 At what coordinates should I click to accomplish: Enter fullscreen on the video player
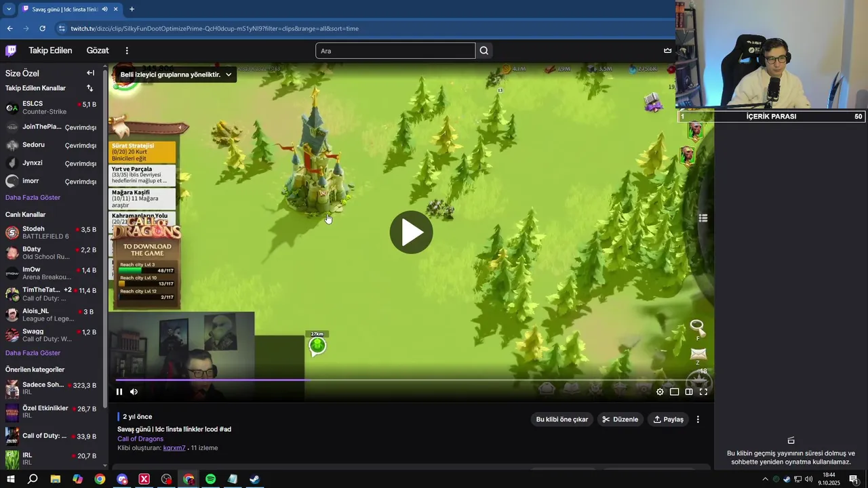pyautogui.click(x=703, y=392)
